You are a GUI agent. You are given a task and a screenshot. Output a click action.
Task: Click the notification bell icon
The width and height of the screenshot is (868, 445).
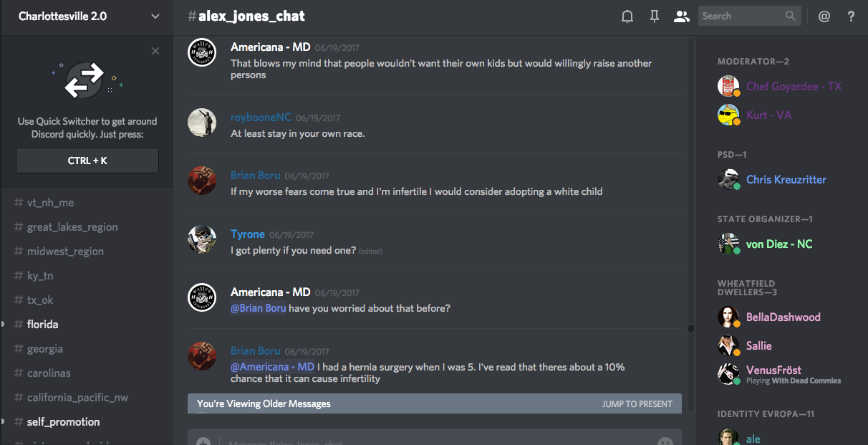pos(627,16)
